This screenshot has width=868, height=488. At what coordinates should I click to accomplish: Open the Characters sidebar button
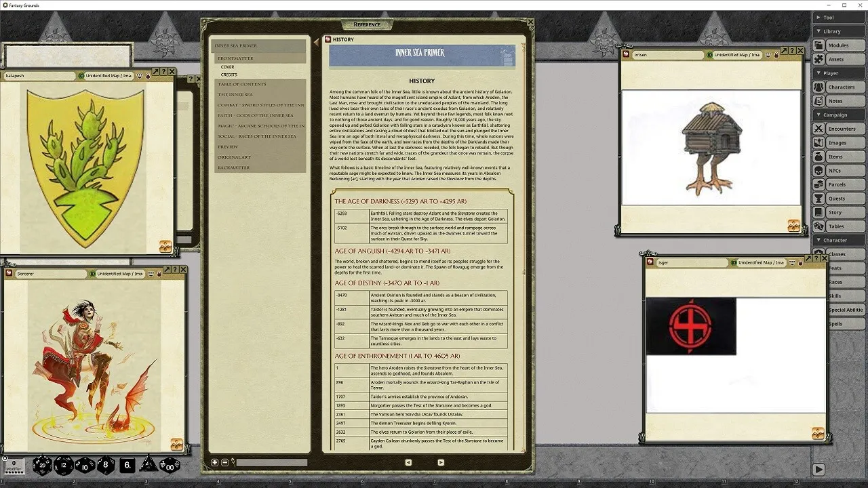838,87
